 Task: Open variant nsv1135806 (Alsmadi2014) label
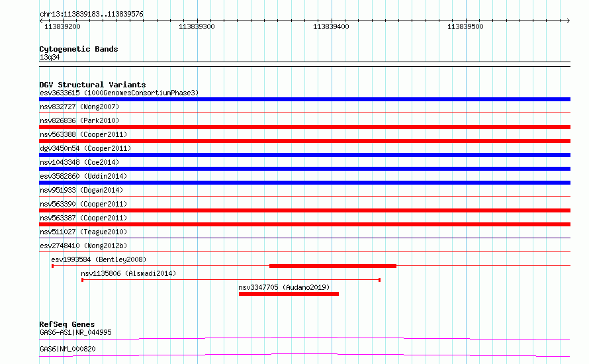click(128, 273)
